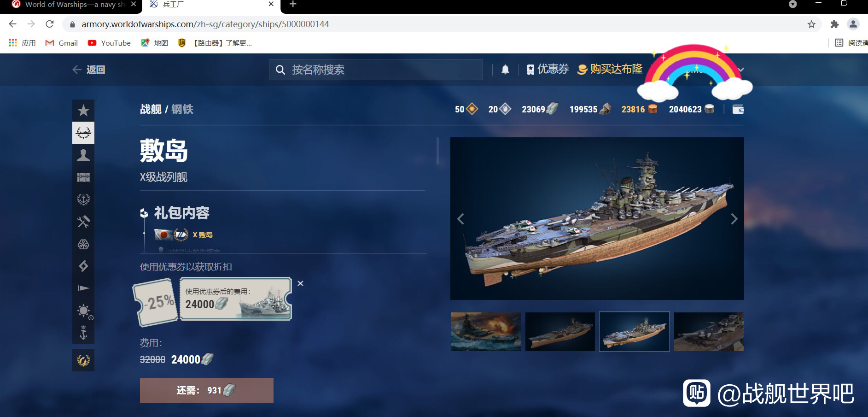Open the anchor wheel emblem sidebar icon
868x417 pixels.
pos(83,199)
